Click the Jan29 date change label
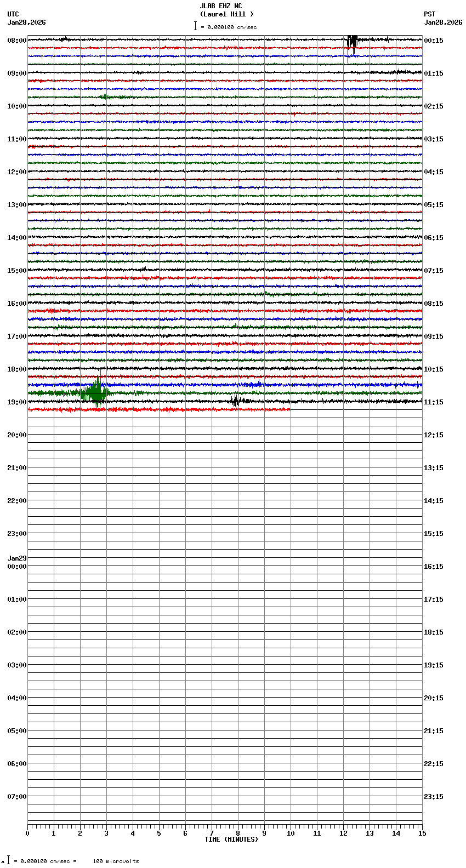 (x=17, y=559)
